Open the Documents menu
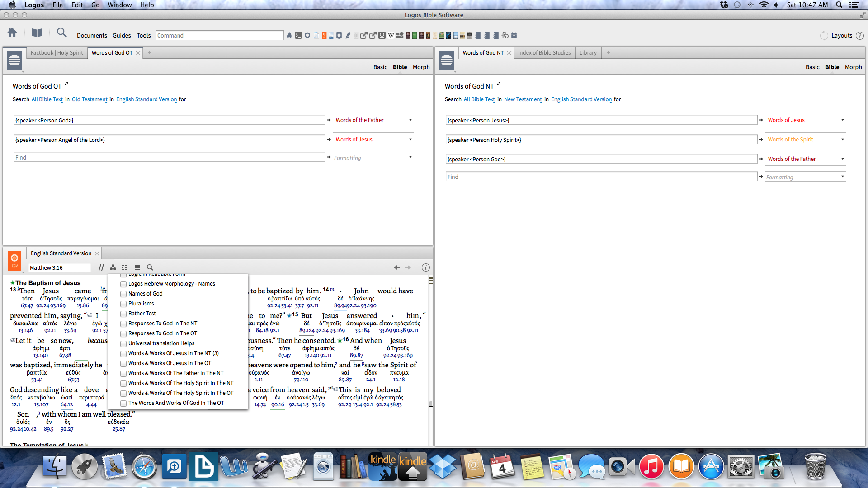This screenshot has width=868, height=488. click(92, 36)
